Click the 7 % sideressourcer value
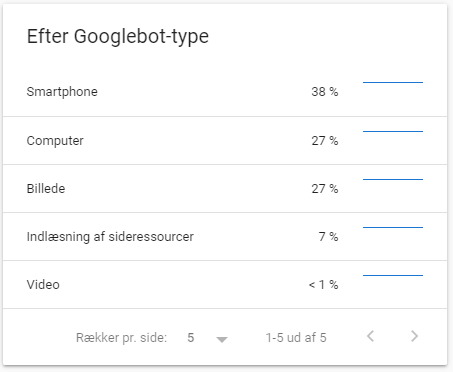Screen dimensions: 453x372 click(x=328, y=237)
